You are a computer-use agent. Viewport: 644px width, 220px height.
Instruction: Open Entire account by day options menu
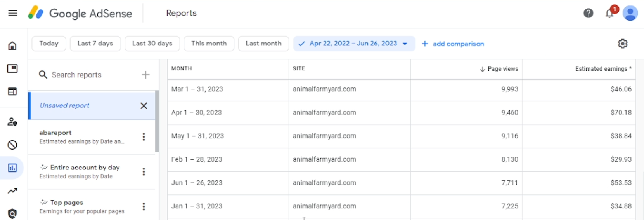(x=144, y=172)
